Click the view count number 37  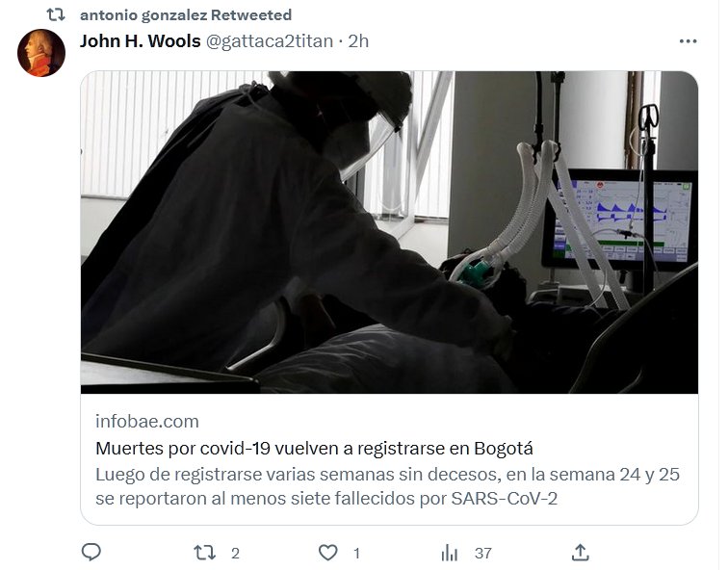tap(482, 553)
